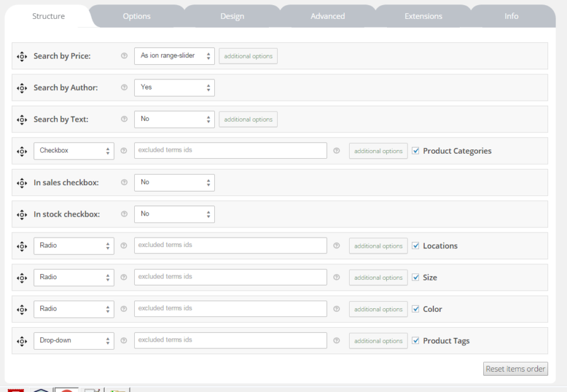Click the move handle on the Color row
The height and width of the screenshot is (392, 567).
point(21,309)
